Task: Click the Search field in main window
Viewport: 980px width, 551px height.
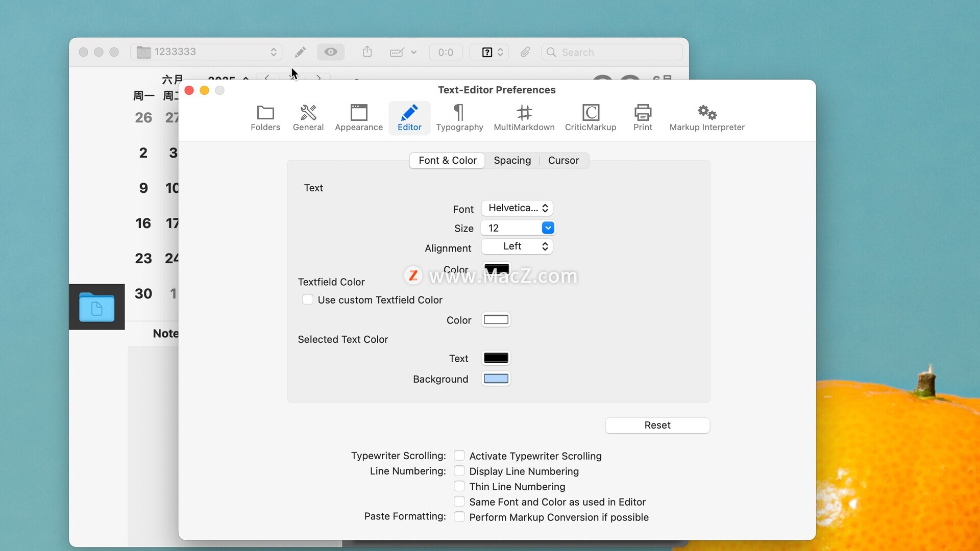Action: [611, 52]
